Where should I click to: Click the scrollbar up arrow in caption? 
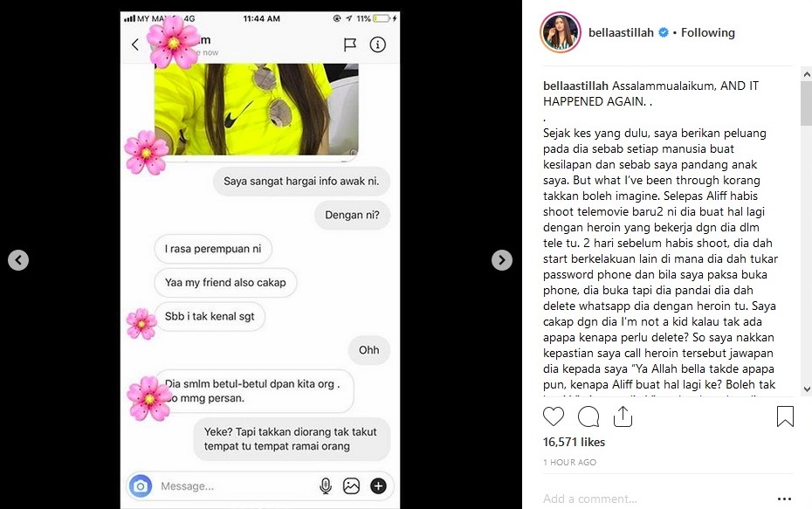pyautogui.click(x=806, y=74)
